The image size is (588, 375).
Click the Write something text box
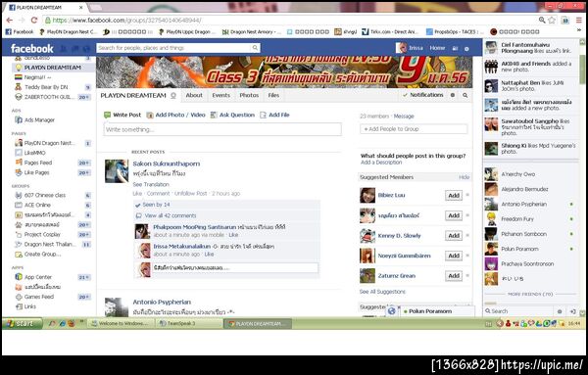pos(222,129)
